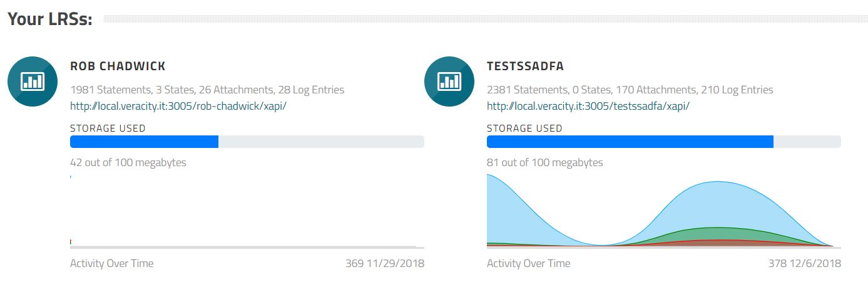Click Activity Over Time label under Testssadfa

(528, 263)
